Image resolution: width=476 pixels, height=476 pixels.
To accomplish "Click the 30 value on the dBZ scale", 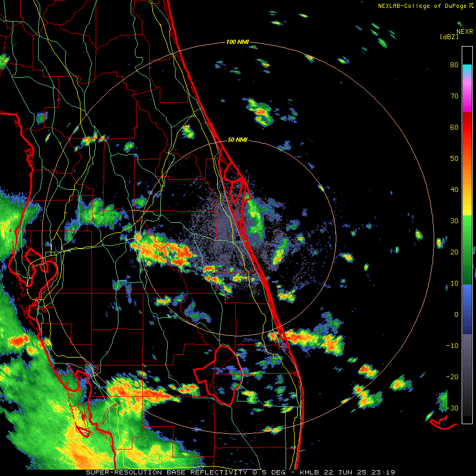I will pyautogui.click(x=454, y=221).
